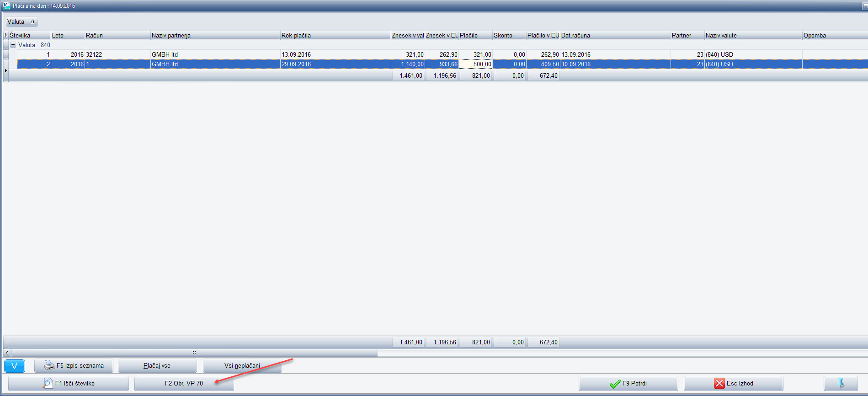Viewport: 868px width, 396px height.
Task: Click invoice date 10.09.2016 cell
Action: point(615,64)
